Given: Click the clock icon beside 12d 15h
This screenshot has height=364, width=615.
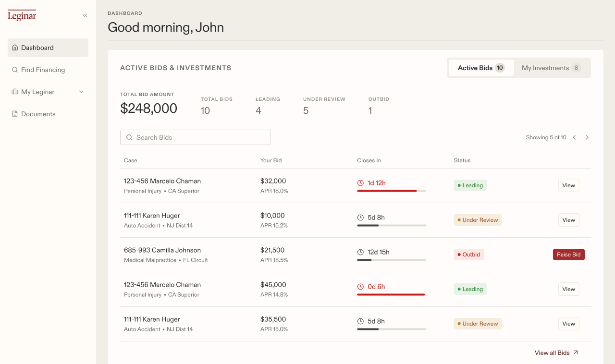Looking at the screenshot, I should pos(361,252).
